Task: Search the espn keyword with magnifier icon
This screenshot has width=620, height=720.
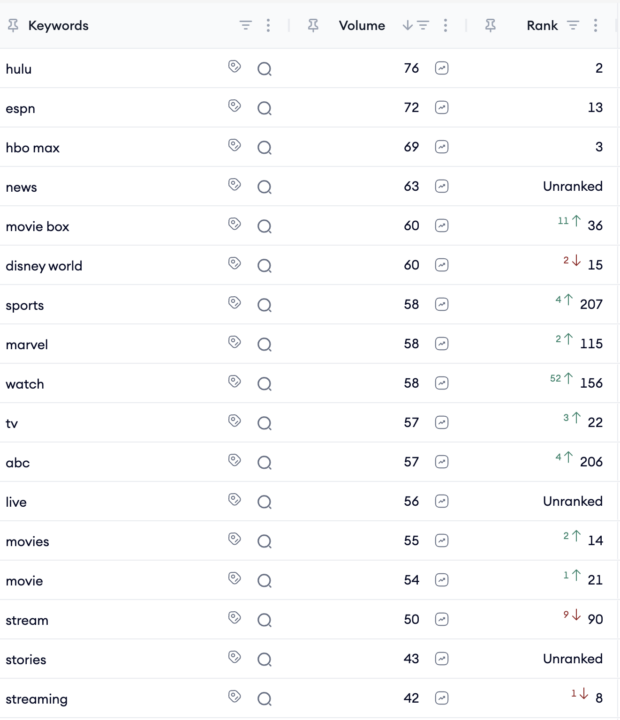Action: coord(265,108)
